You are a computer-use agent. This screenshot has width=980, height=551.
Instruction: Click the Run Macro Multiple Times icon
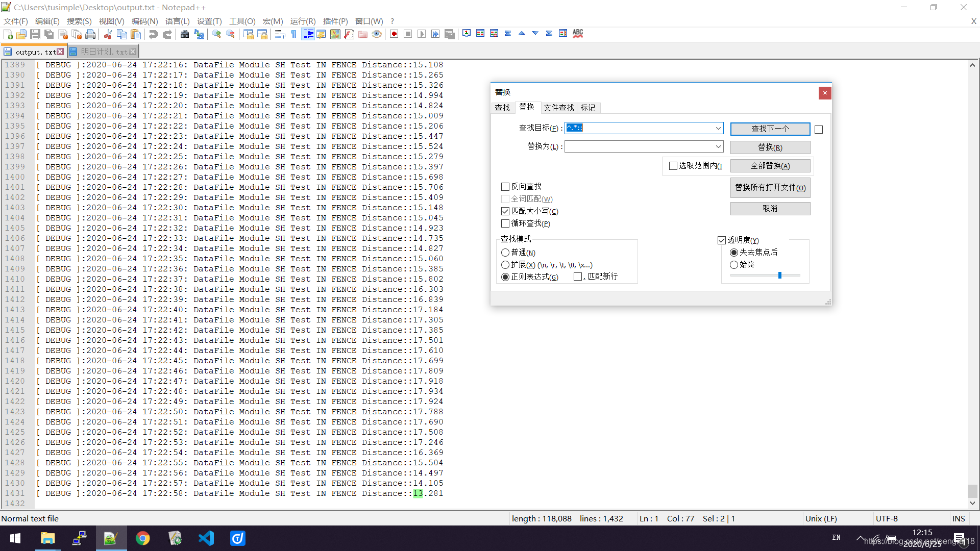[x=435, y=34]
